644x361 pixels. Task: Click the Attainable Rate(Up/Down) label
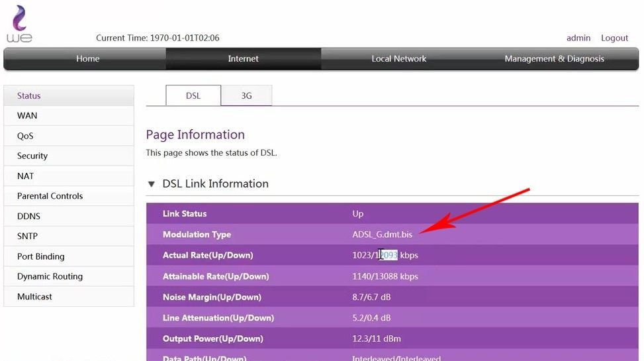coord(216,276)
